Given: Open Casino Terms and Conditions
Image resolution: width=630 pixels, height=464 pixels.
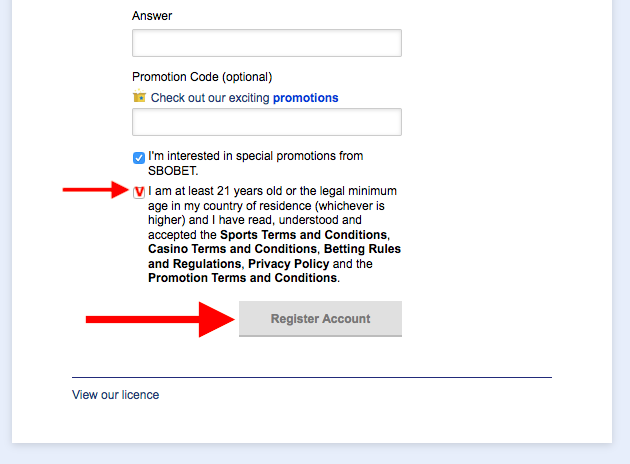Looking at the screenshot, I should (233, 249).
